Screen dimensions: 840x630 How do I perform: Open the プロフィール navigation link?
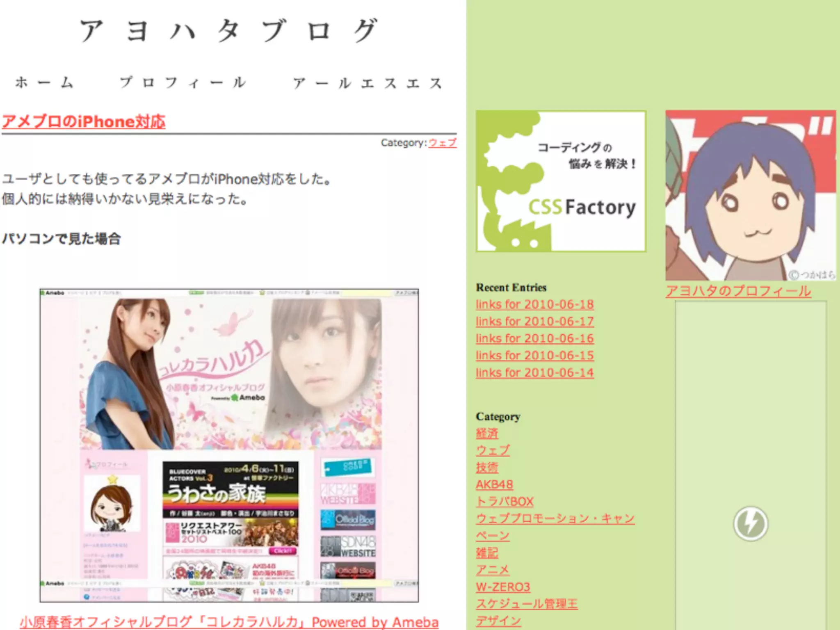click(x=183, y=82)
